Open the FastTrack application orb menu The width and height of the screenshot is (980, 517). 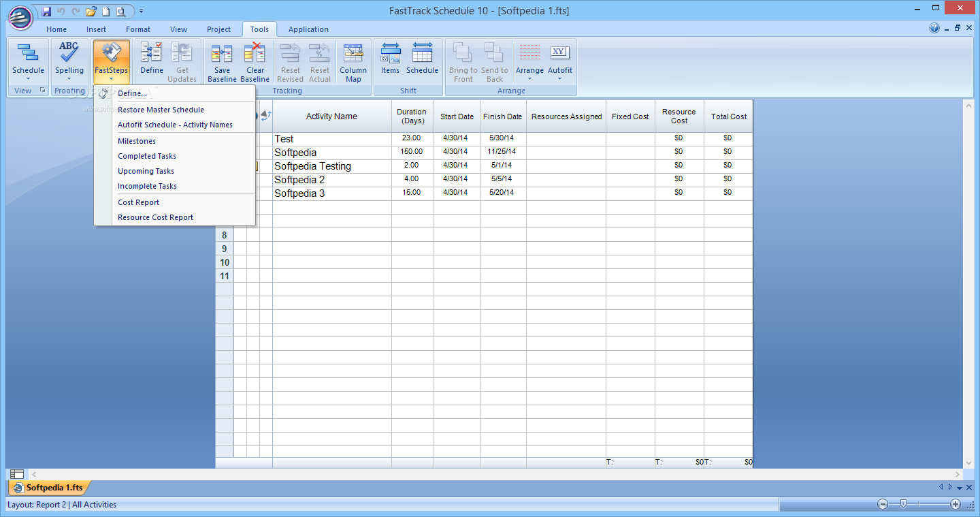(x=21, y=17)
